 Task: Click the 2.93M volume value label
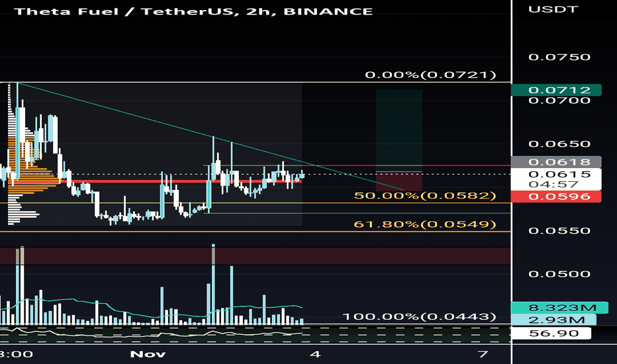click(553, 320)
